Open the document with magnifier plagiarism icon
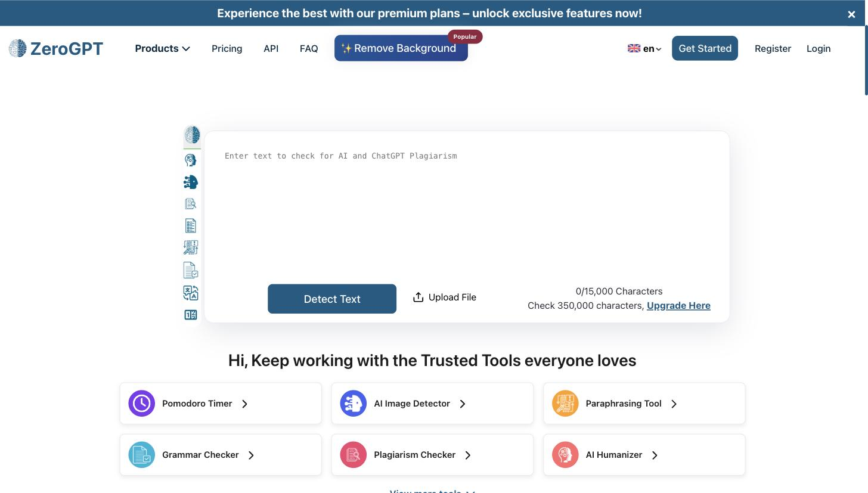The width and height of the screenshot is (868, 493). click(191, 204)
